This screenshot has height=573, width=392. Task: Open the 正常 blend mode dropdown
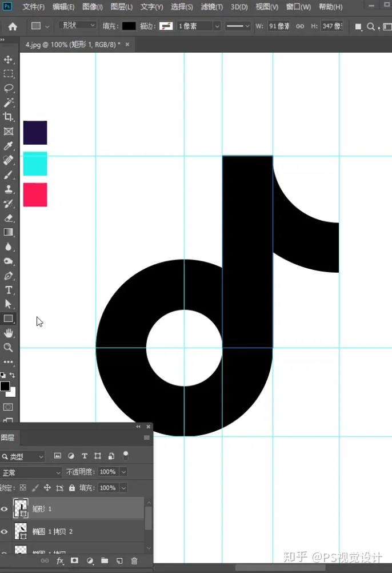coord(31,472)
